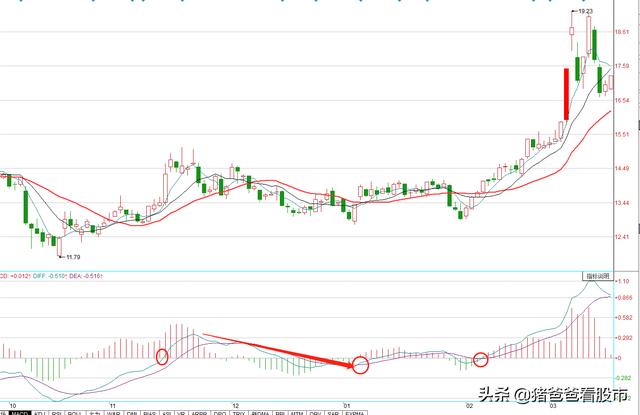Click the red circle at arrow tip

pos(360,365)
